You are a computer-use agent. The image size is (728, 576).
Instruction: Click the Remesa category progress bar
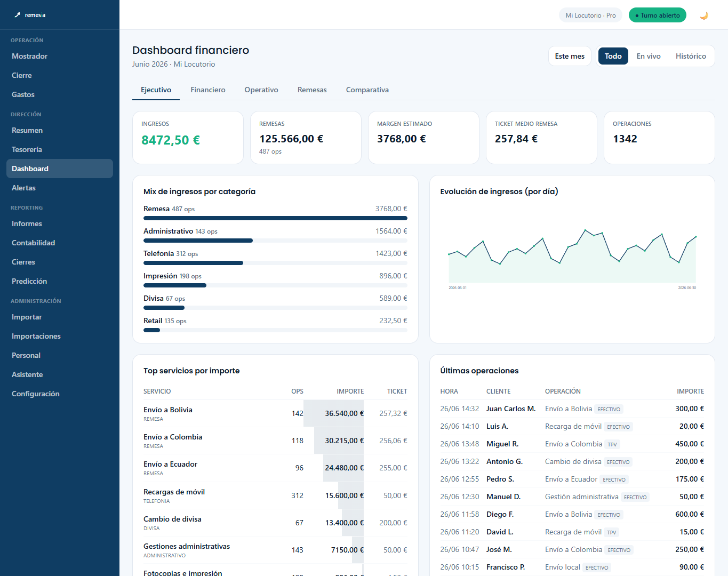(x=275, y=218)
